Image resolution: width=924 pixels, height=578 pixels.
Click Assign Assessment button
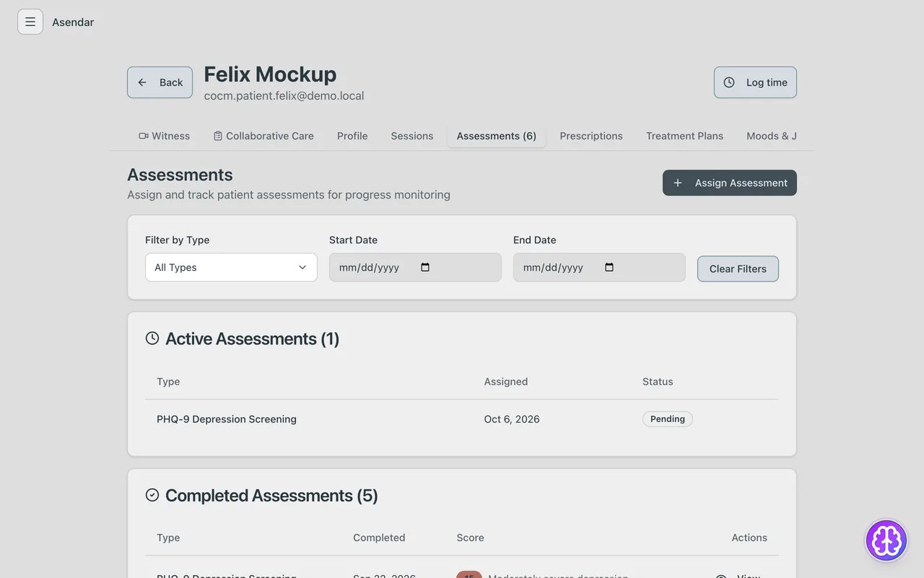pos(730,183)
